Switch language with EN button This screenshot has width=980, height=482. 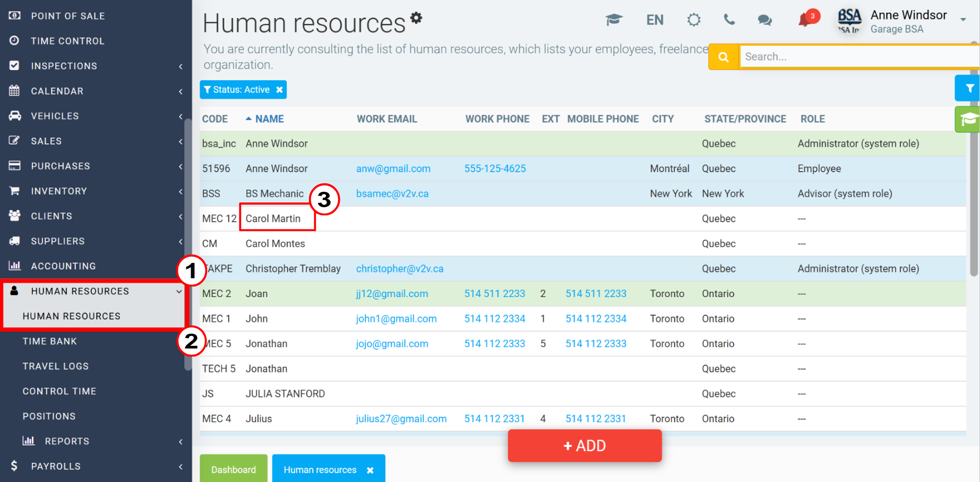[655, 20]
